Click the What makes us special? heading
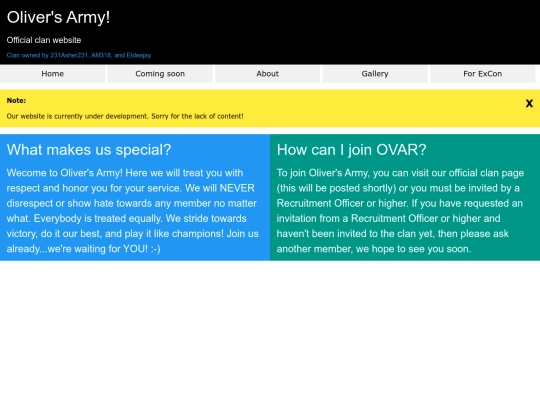The width and height of the screenshot is (540, 405). [x=89, y=150]
